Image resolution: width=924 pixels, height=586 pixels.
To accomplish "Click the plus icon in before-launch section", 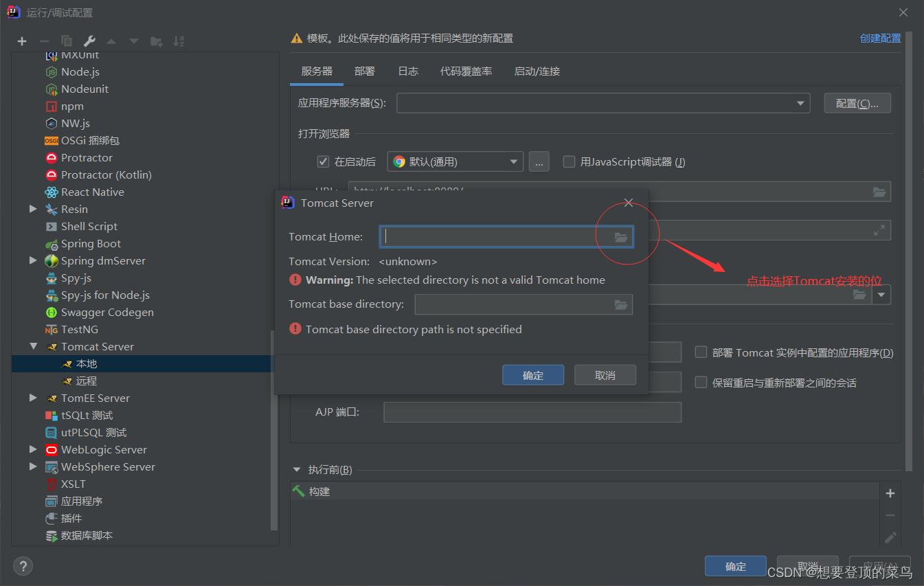I will coord(890,493).
